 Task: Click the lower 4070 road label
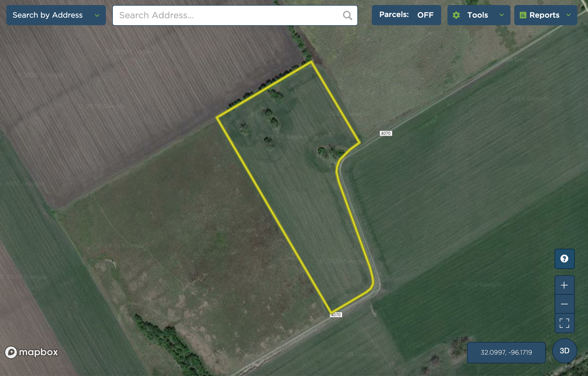click(336, 315)
